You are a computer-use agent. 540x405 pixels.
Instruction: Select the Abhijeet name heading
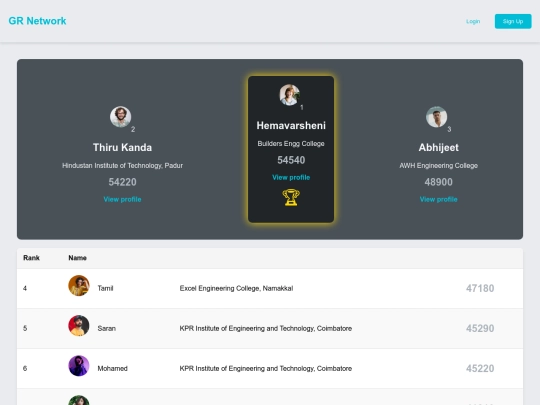(x=438, y=147)
